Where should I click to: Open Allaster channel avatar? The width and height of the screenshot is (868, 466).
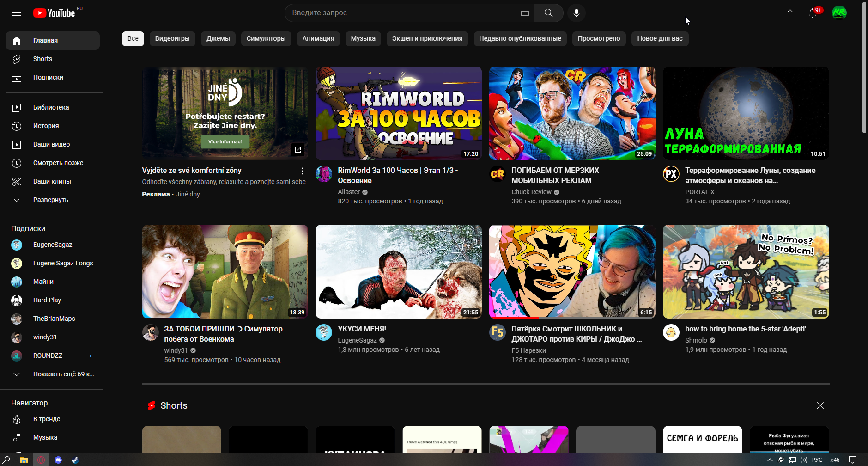[x=324, y=174]
